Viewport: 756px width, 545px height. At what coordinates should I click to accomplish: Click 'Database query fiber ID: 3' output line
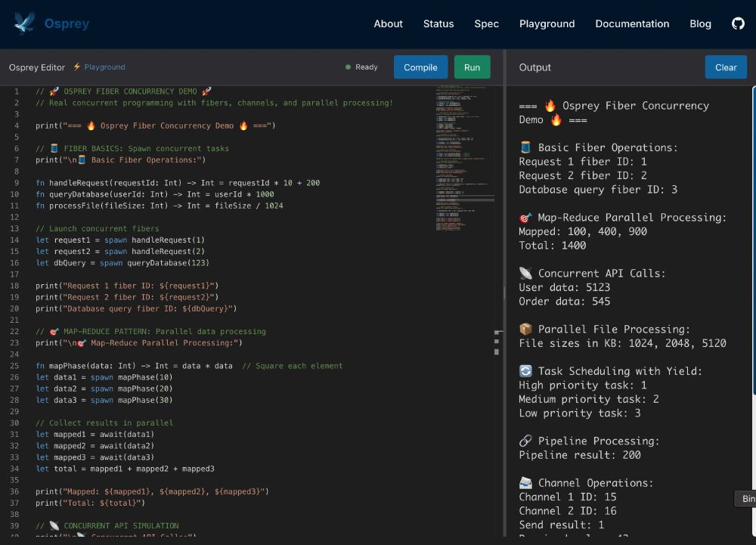click(x=598, y=190)
